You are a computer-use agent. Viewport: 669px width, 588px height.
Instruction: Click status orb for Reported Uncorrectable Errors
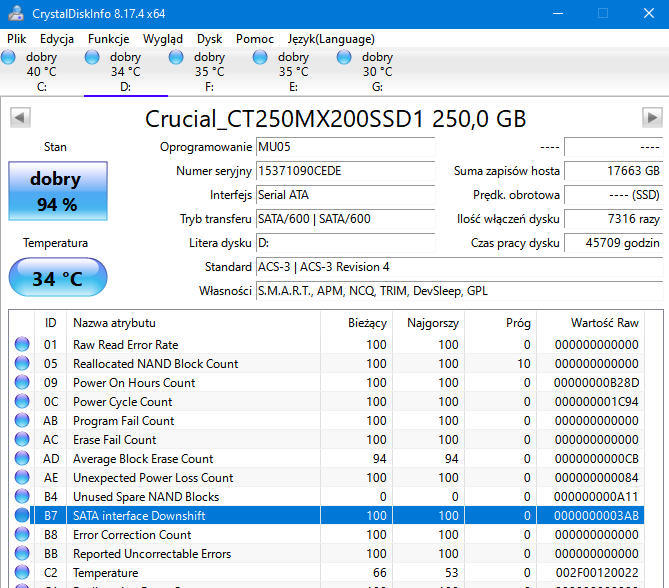click(x=22, y=553)
